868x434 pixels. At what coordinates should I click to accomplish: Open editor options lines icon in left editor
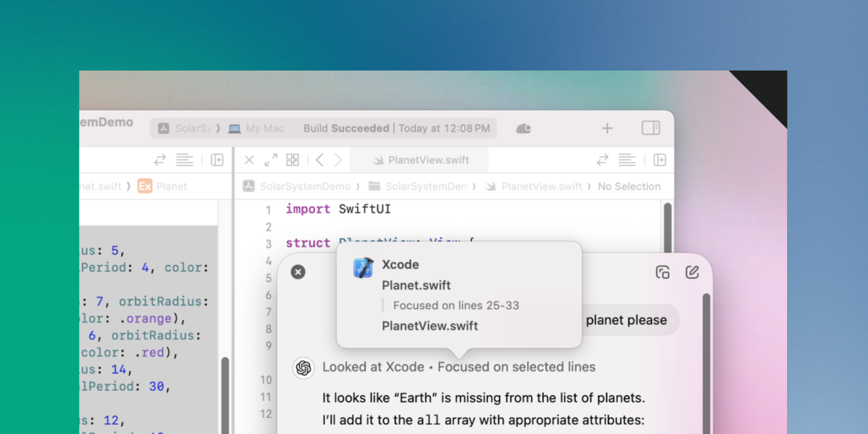[184, 160]
